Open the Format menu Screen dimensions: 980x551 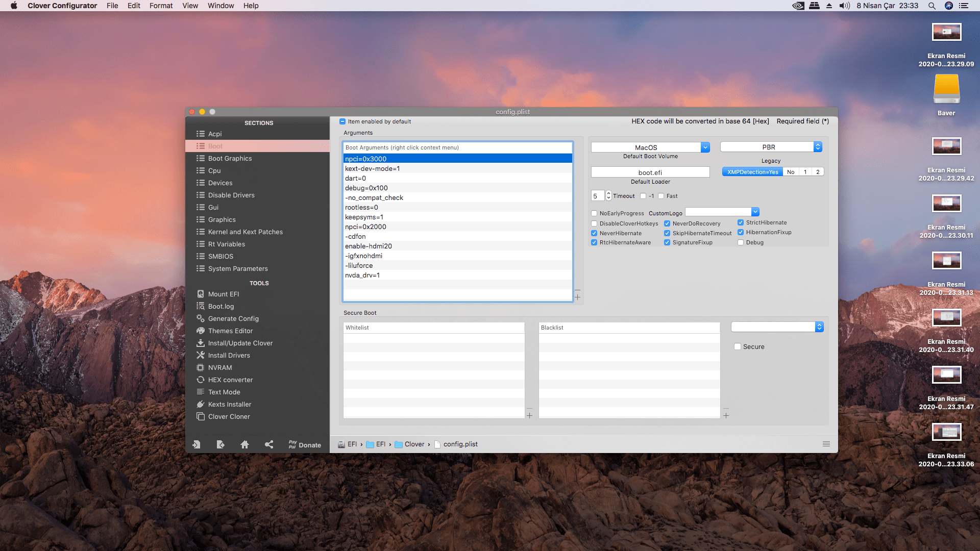161,6
